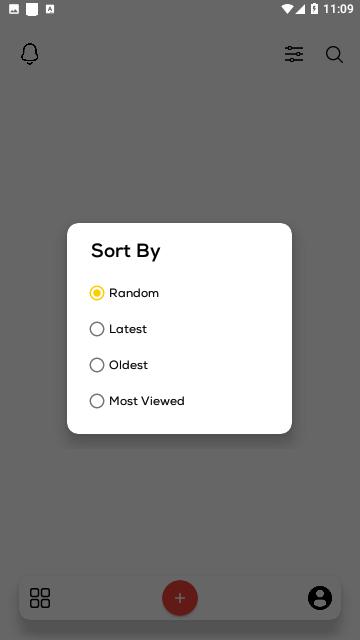
Task: Select the Most Viewed radio button
Action: pos(97,401)
